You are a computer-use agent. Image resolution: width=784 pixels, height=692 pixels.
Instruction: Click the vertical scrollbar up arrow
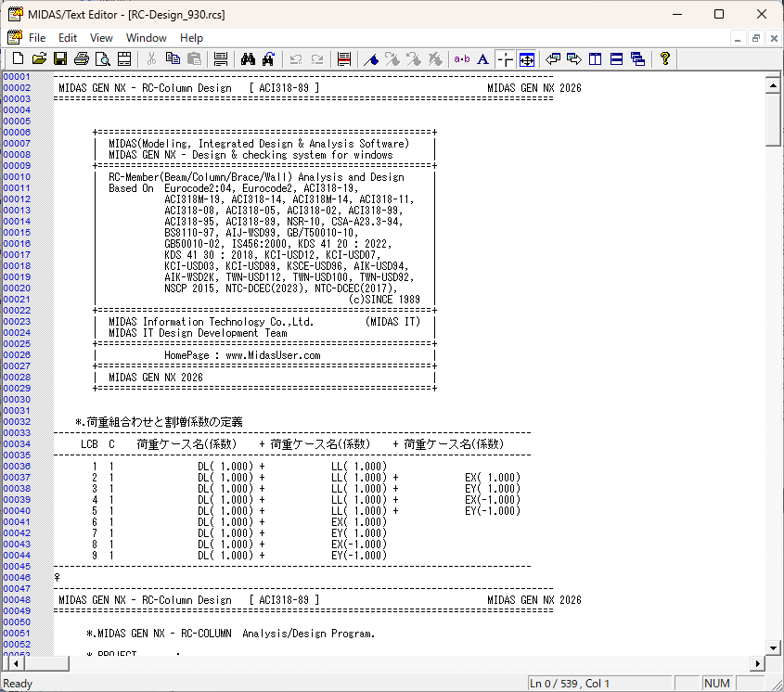[x=773, y=85]
